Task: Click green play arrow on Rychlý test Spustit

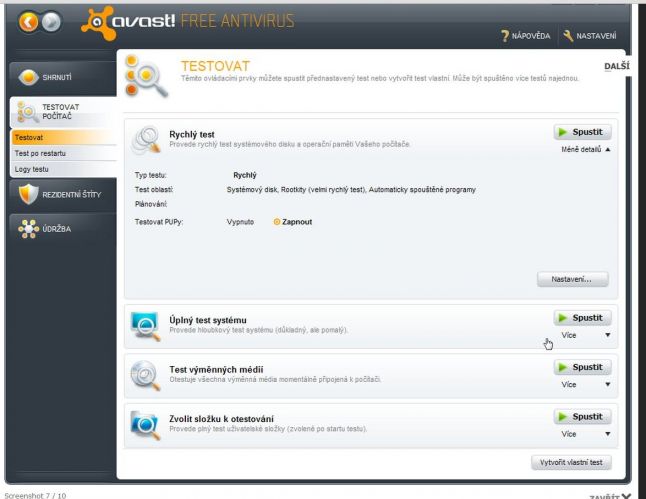Action: (562, 132)
